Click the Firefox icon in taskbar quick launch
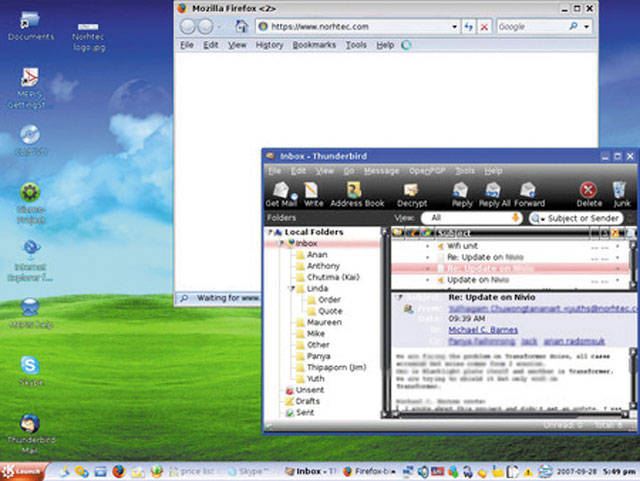The width and height of the screenshot is (640, 481). [118, 472]
